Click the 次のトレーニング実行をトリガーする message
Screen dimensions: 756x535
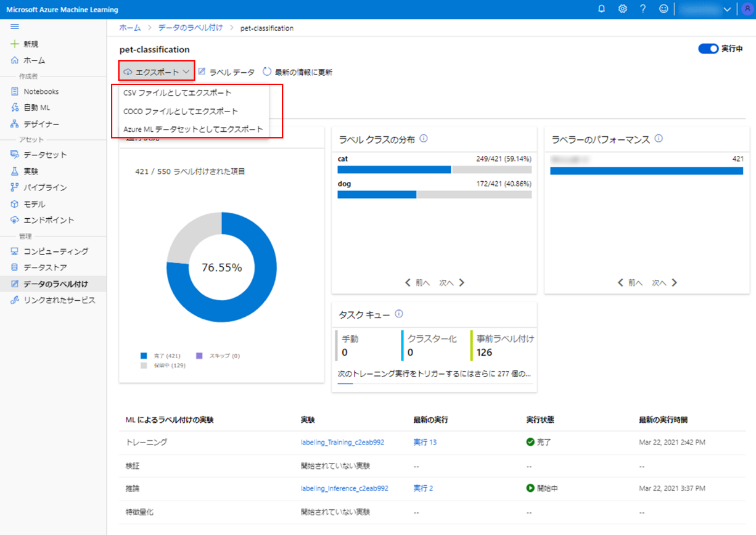435,374
